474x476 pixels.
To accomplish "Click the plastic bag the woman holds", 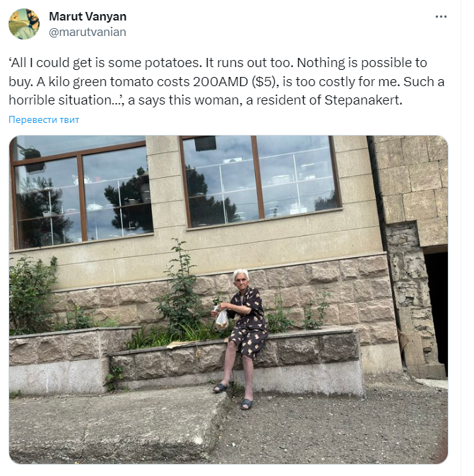I will 222,319.
